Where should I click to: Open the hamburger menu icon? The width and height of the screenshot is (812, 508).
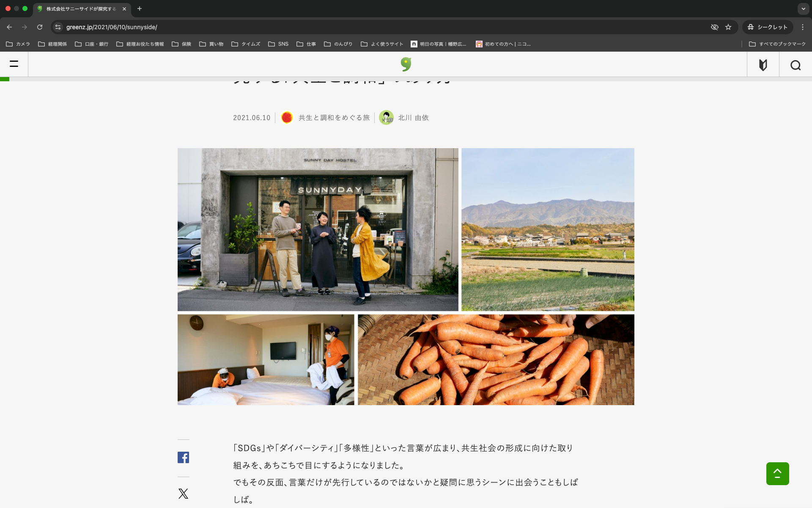coord(14,64)
